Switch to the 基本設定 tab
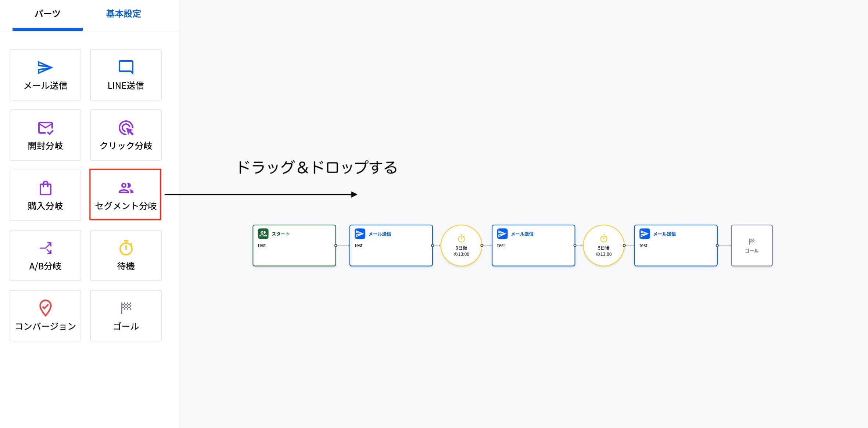Image resolution: width=868 pixels, height=428 pixels. point(123,14)
